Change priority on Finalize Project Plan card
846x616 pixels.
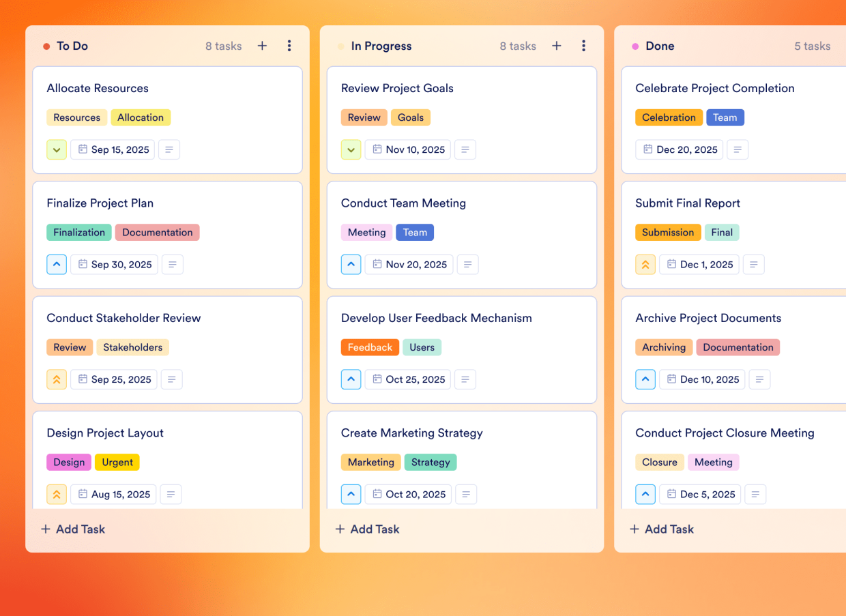57,265
